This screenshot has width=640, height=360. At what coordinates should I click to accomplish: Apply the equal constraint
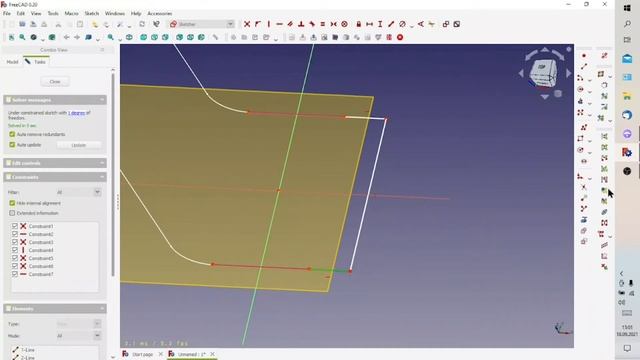pos(322,24)
